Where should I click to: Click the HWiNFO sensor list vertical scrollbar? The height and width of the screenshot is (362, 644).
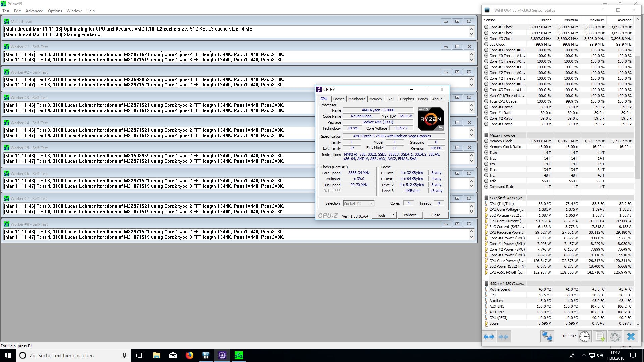click(x=638, y=117)
